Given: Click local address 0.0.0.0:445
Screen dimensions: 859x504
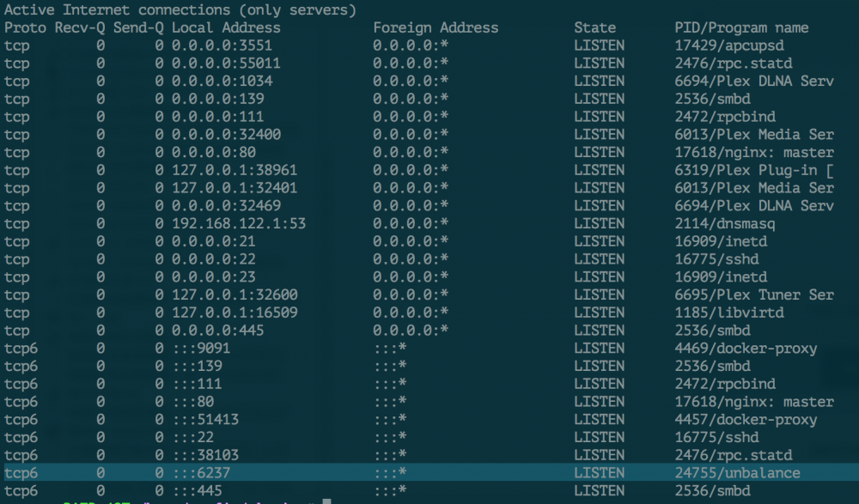Looking at the screenshot, I should tap(218, 331).
